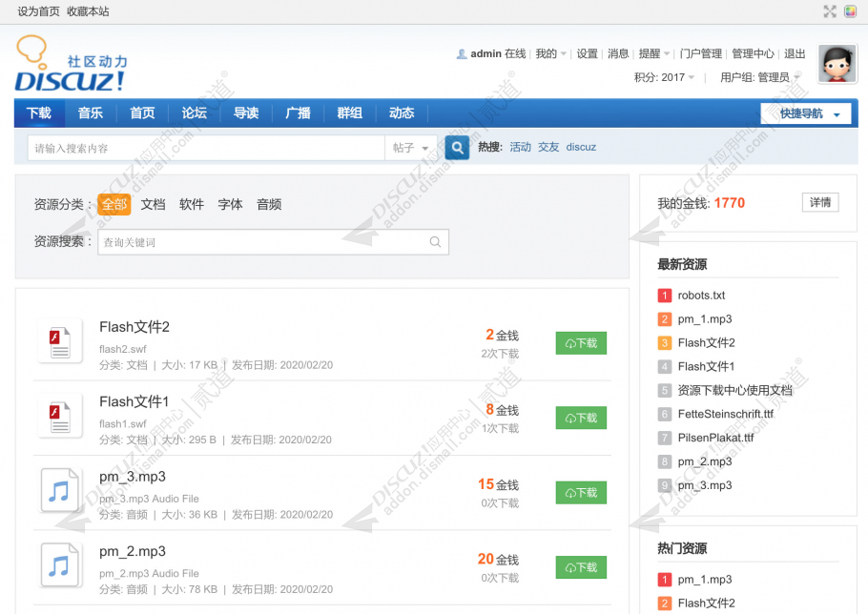868x614 pixels.
Task: Switch to the 广播 nav tab
Action: 298,113
